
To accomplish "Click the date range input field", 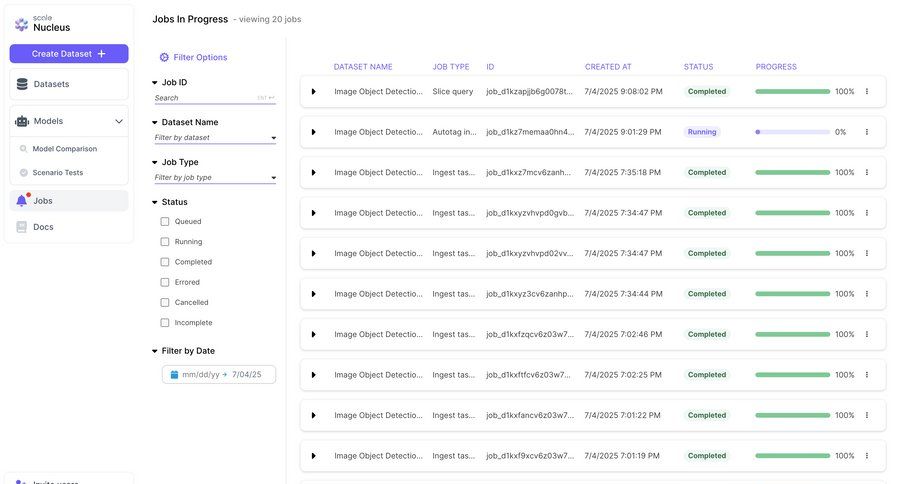I will [219, 374].
